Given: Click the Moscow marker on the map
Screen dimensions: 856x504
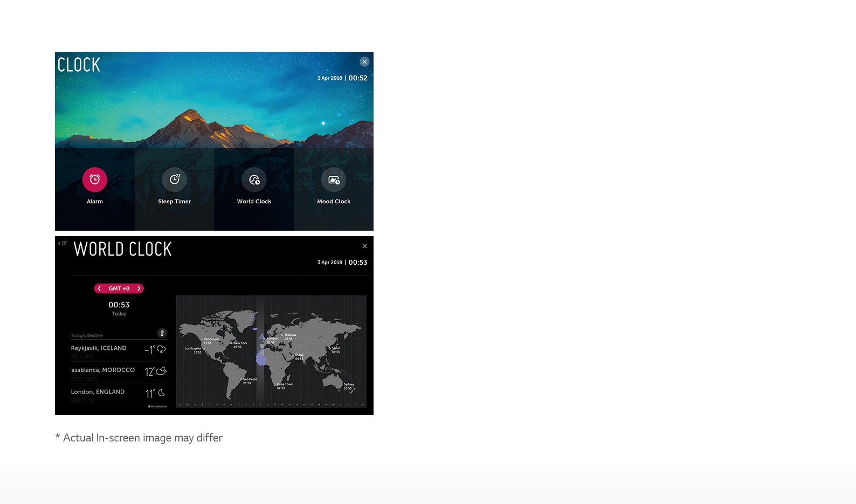Looking at the screenshot, I should pos(282,335).
